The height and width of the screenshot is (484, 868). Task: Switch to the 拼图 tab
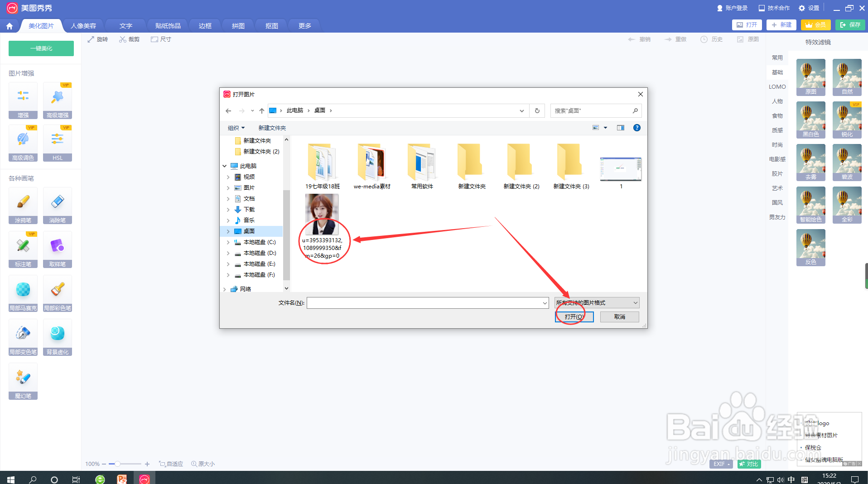pos(237,25)
